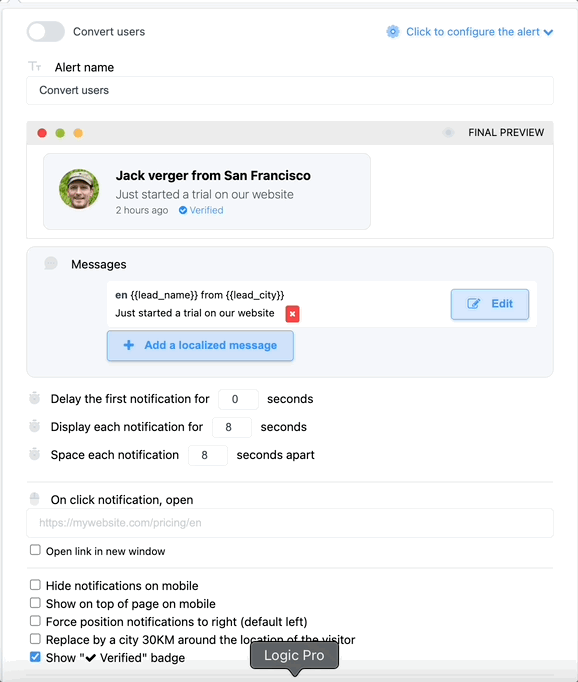
Task: Click the Display each notification seconds field
Action: 232,427
